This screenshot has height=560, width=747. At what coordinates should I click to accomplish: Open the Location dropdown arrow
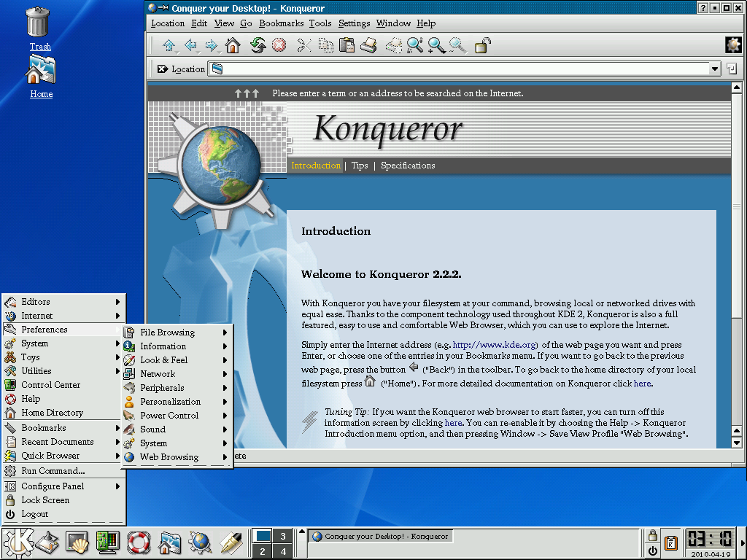point(716,69)
